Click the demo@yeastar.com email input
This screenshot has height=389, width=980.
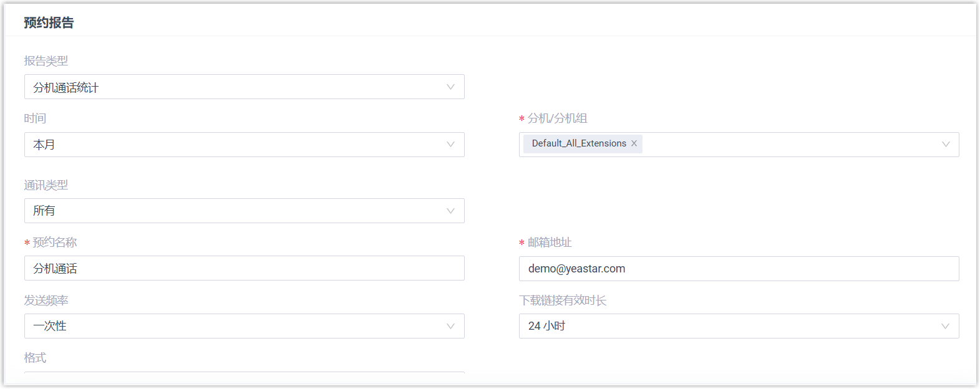tap(739, 269)
